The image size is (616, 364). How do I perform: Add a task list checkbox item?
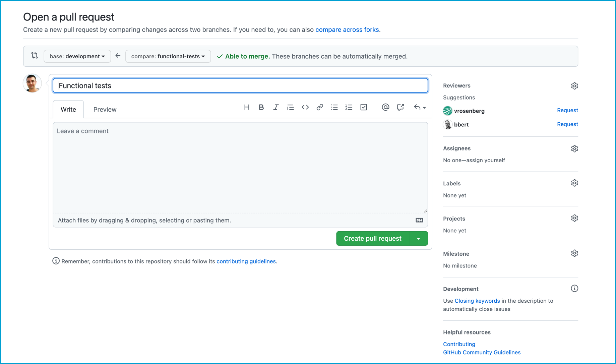pyautogui.click(x=364, y=107)
